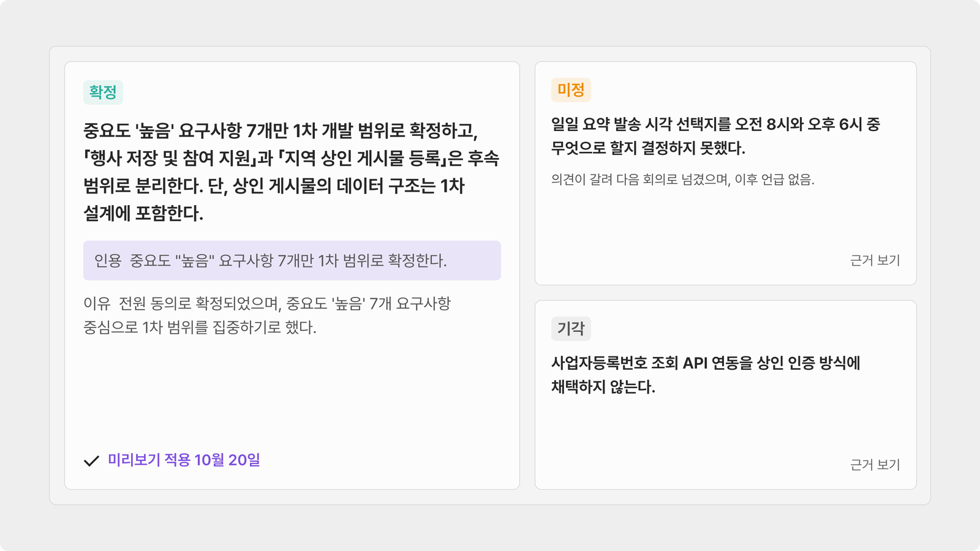Image resolution: width=980 pixels, height=551 pixels.
Task: Select the 기각 status badge
Action: point(571,329)
